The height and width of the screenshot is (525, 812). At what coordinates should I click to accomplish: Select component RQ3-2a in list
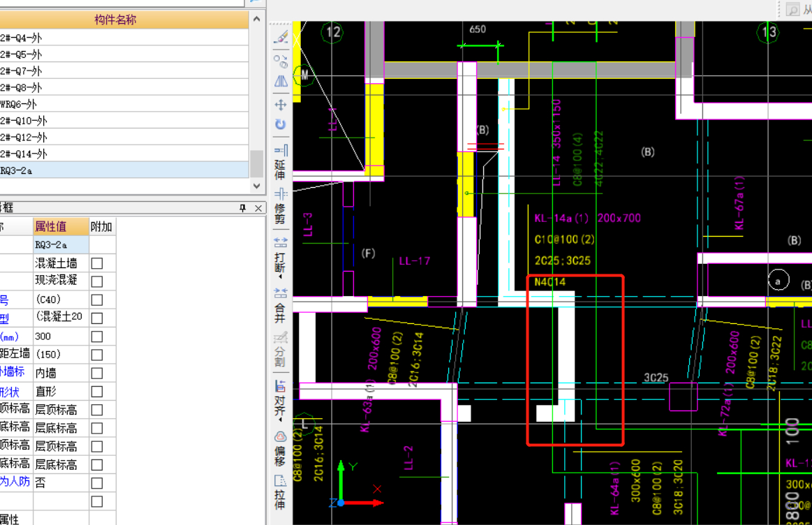(124, 170)
